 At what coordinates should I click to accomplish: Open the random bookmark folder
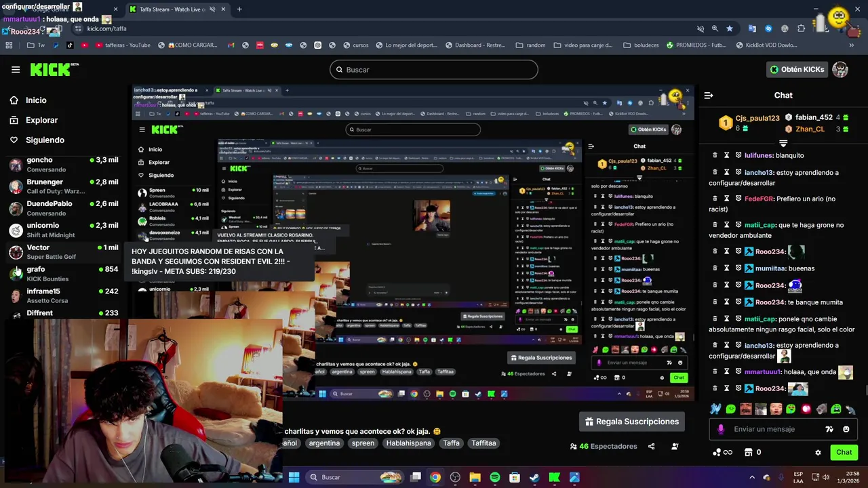pos(530,45)
